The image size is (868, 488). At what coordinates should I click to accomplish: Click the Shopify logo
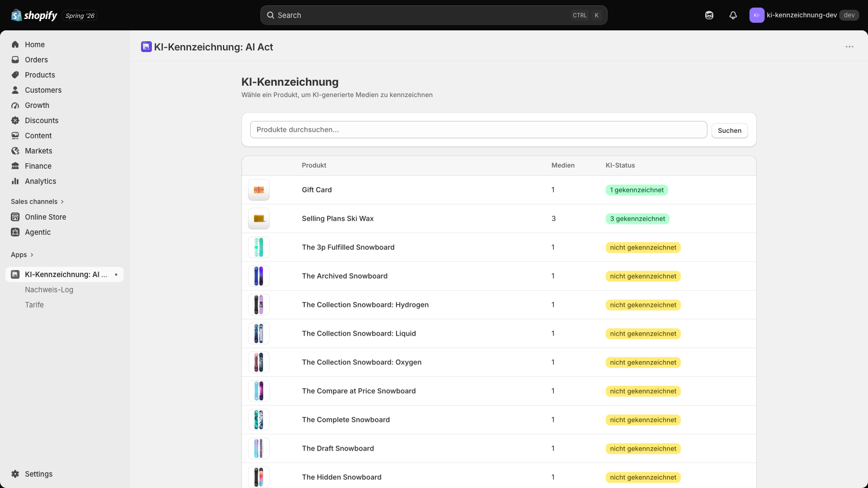point(34,15)
